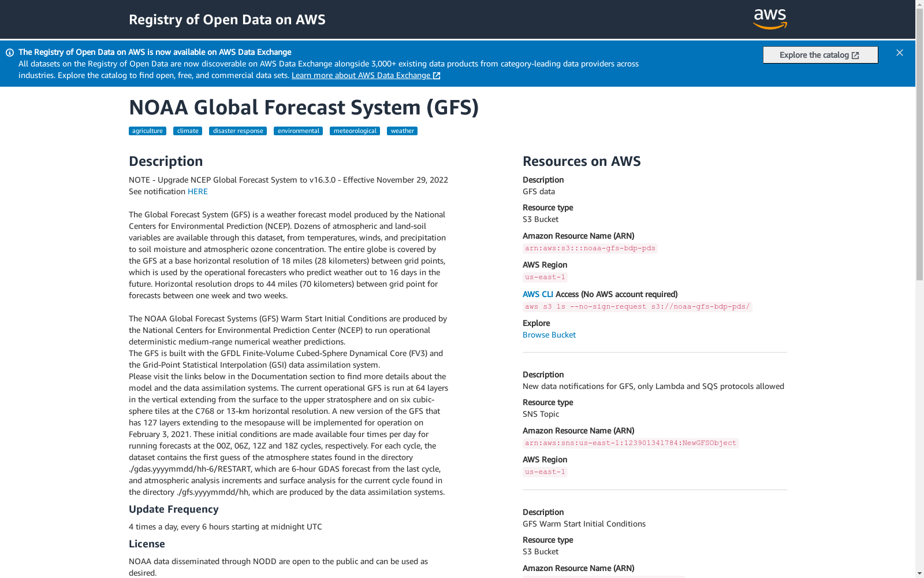Click the License heading
Screen dimensions: 924x578
coord(147,544)
